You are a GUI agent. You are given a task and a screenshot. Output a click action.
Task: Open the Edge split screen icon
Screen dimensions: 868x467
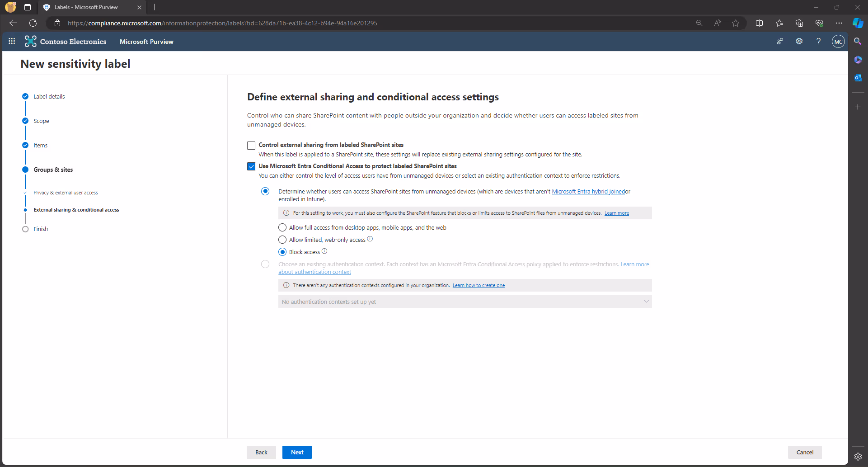pyautogui.click(x=759, y=23)
